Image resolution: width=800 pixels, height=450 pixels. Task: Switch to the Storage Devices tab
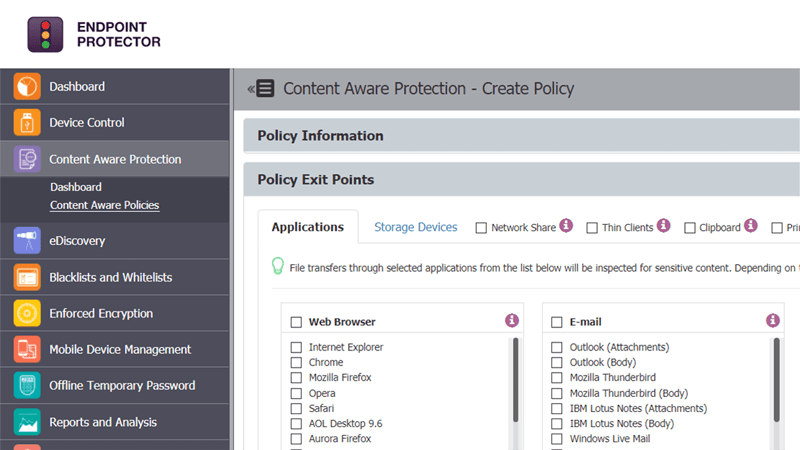(416, 227)
